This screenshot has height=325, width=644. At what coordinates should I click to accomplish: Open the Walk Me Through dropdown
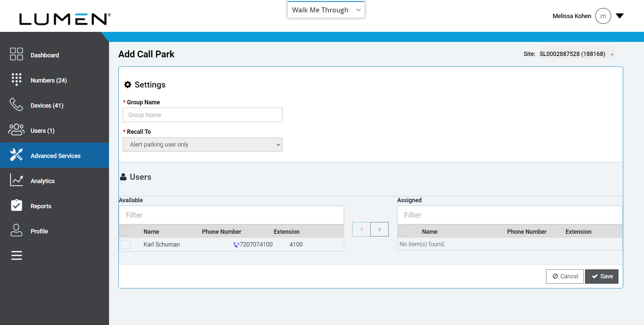[326, 10]
